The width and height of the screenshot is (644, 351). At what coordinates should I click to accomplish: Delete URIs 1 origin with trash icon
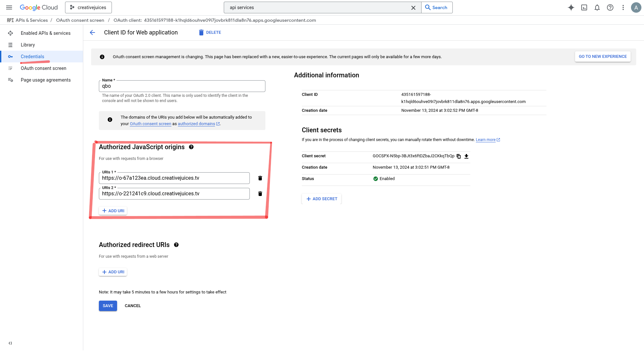260,178
